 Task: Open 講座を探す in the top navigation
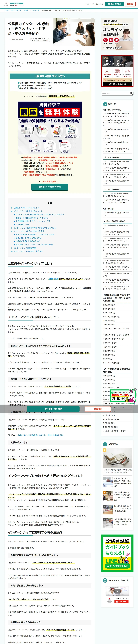click(x=99, y=4)
